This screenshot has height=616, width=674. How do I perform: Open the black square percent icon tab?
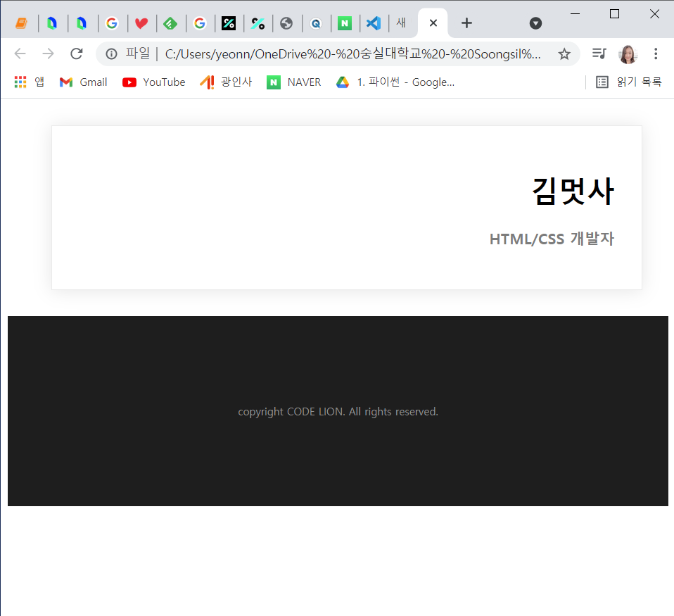(x=228, y=23)
